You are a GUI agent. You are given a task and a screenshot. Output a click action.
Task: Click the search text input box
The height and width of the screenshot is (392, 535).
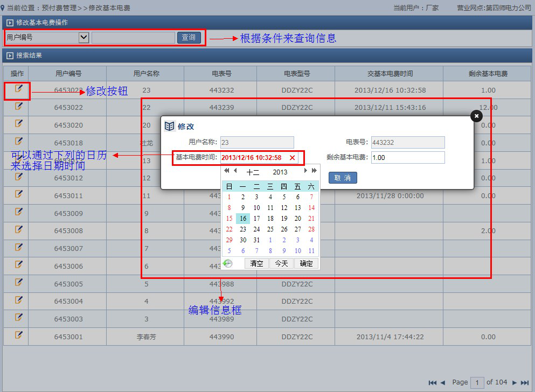coord(134,38)
